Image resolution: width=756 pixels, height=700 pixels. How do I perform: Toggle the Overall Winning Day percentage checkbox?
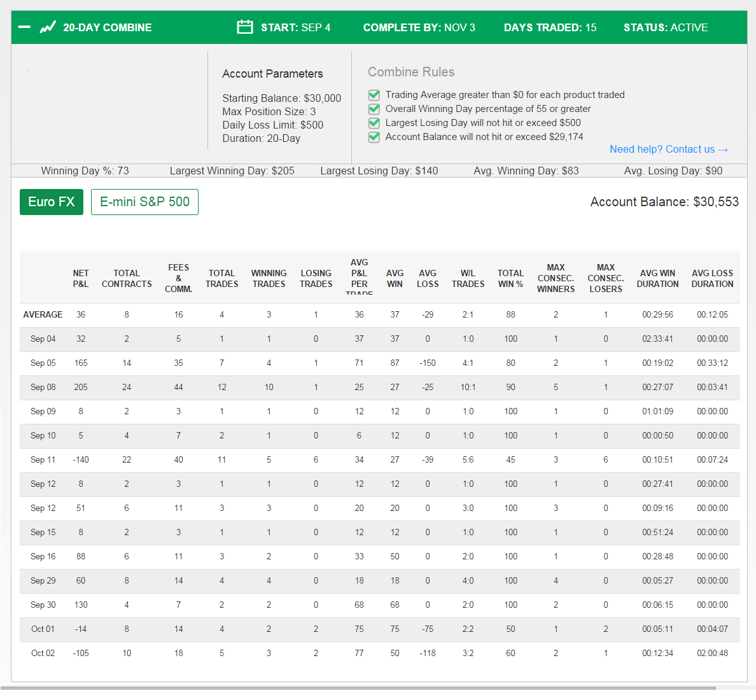374,108
